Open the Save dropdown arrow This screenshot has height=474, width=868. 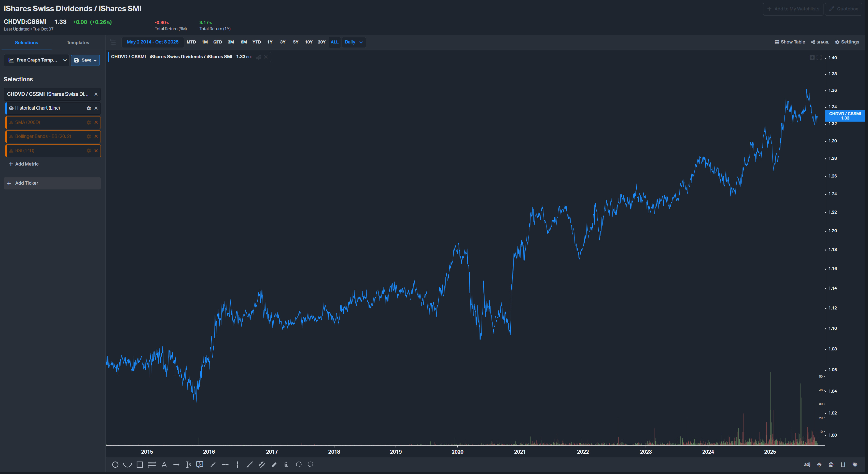(x=95, y=60)
